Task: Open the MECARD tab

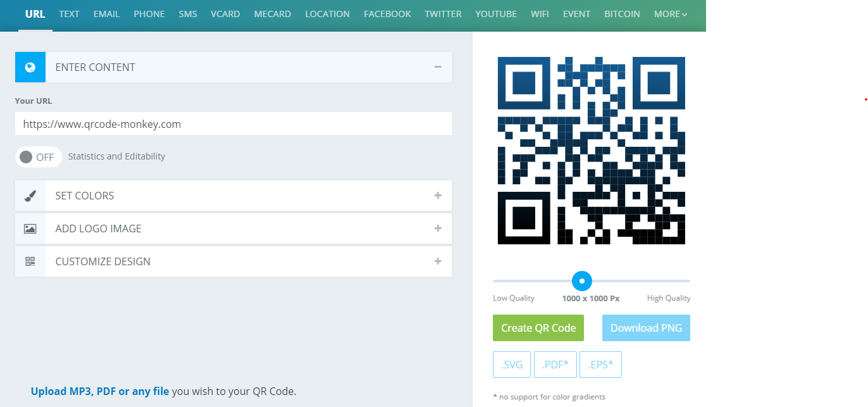Action: 273,14
